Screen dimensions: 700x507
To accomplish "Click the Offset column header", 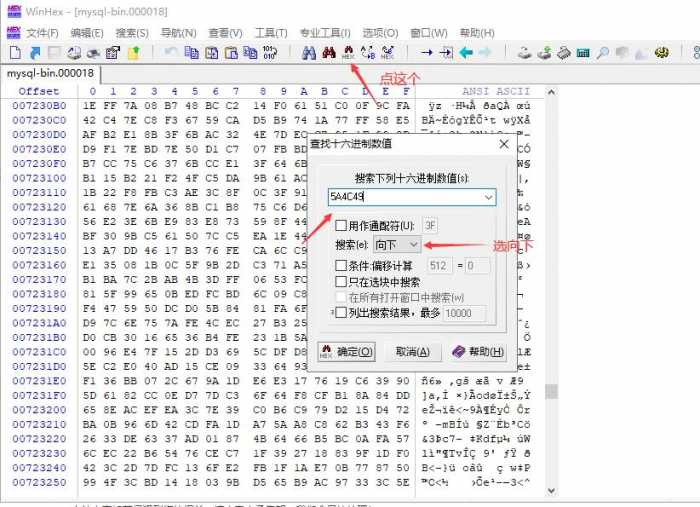I will pyautogui.click(x=39, y=91).
